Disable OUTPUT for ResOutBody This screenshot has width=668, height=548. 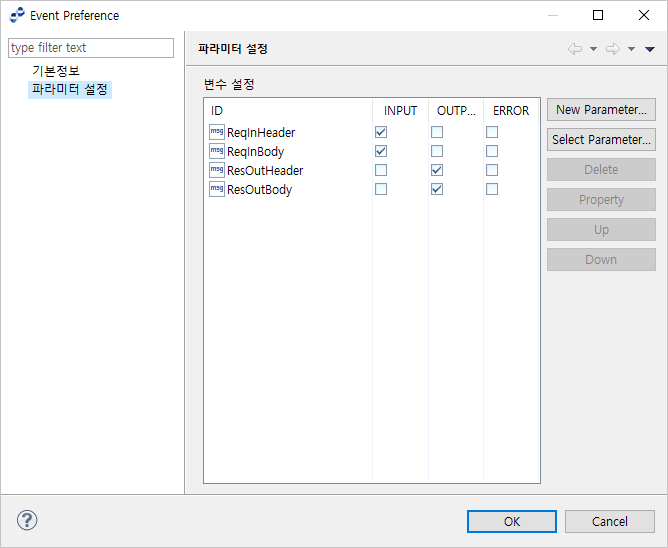[437, 189]
